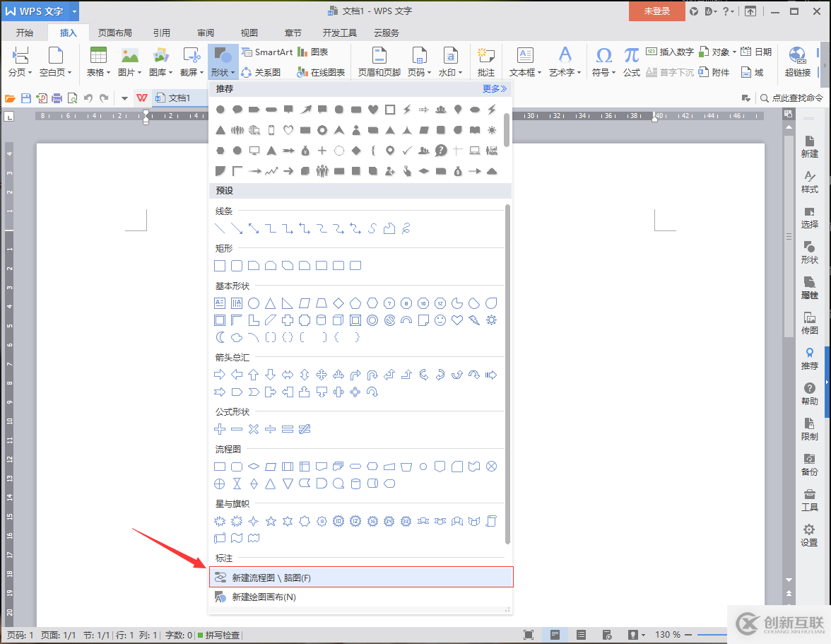
Task: Open 在线图表 online charts
Action: 321,72
